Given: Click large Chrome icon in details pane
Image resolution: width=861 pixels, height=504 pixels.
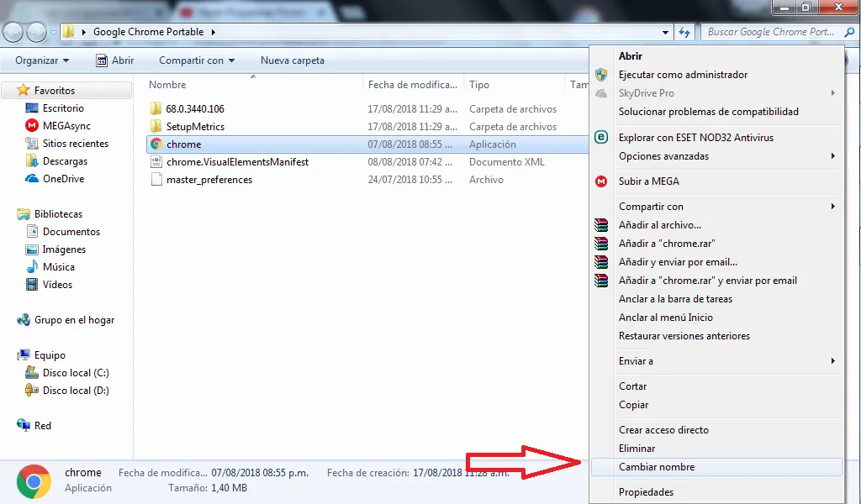Looking at the screenshot, I should coord(34,481).
